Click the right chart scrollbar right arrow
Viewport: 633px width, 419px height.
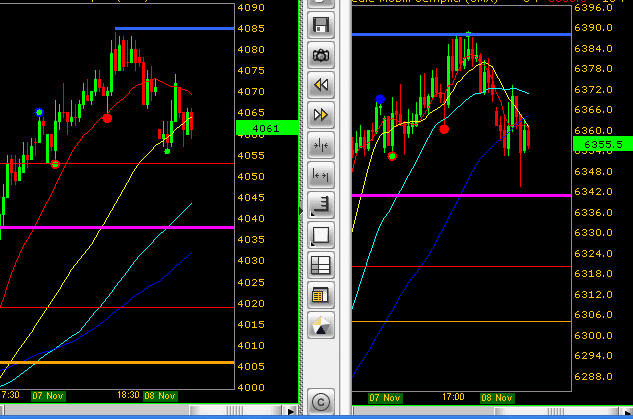[627, 411]
